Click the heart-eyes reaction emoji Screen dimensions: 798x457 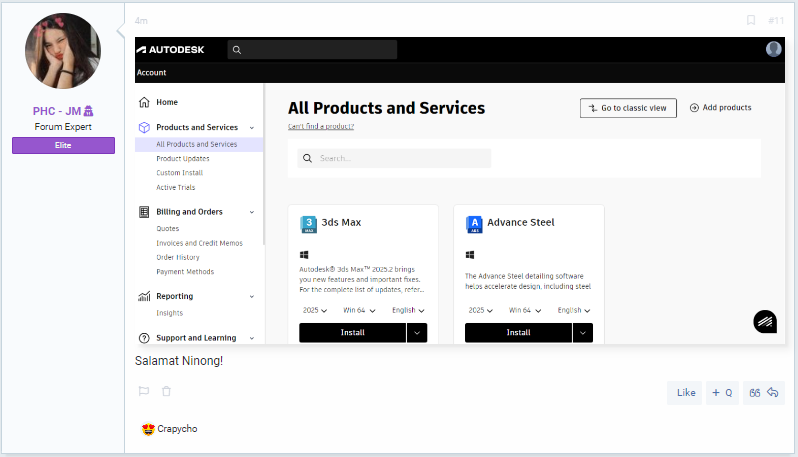[x=148, y=429]
